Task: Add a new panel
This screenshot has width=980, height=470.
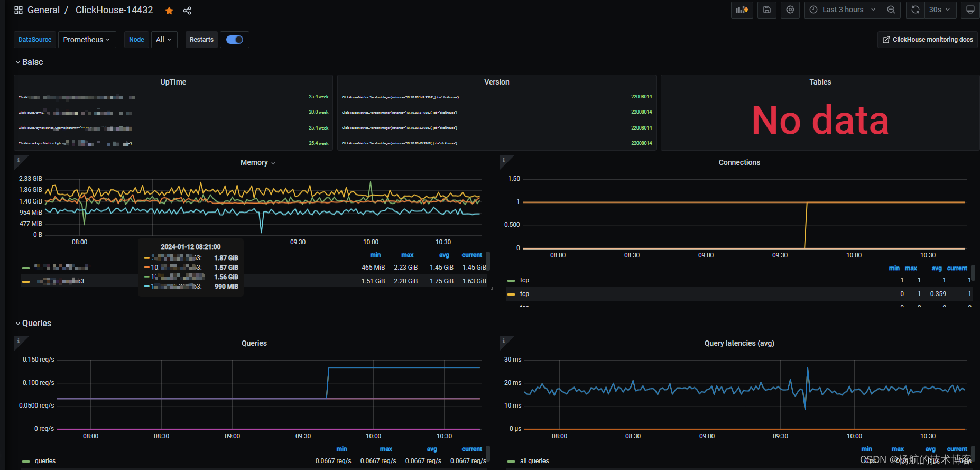Action: 742,10
